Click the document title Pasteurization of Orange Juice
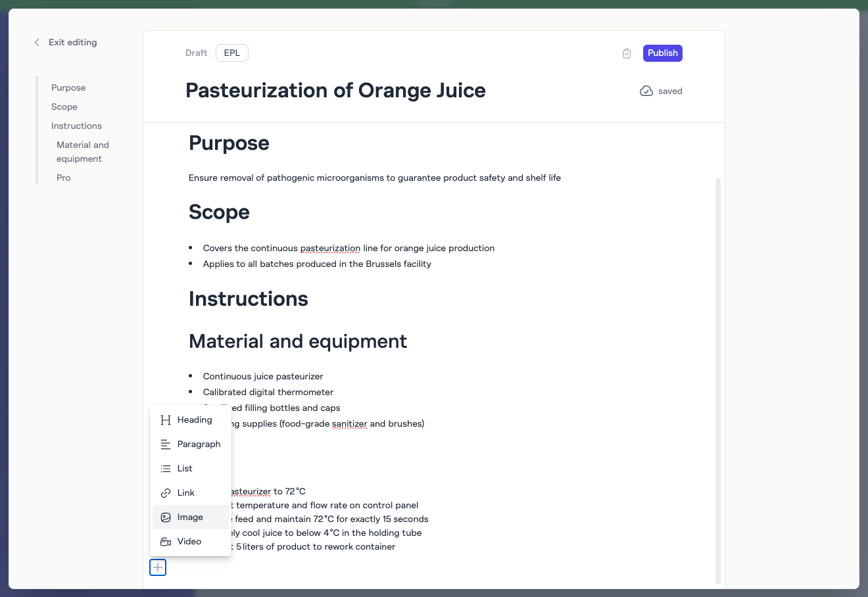The image size is (868, 597). click(335, 90)
